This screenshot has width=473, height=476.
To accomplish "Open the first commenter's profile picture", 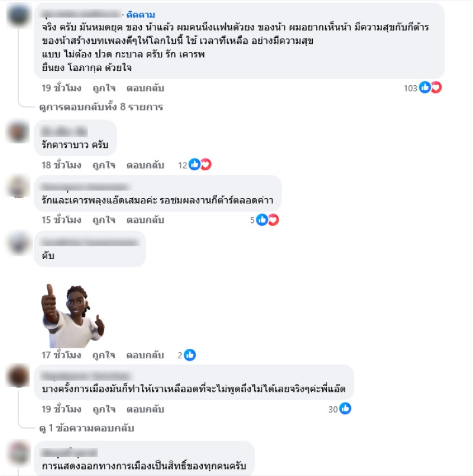I will tap(18, 15).
